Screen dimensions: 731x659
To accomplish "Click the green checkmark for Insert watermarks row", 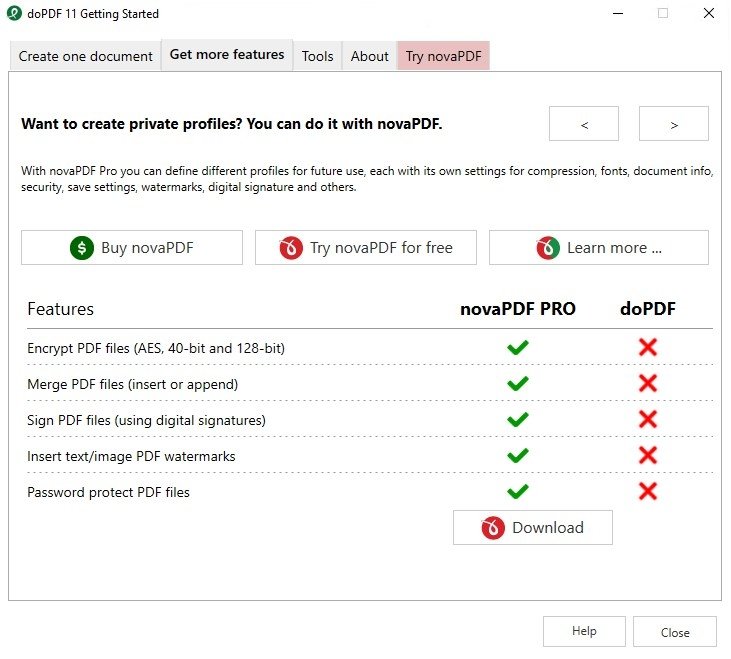I will coord(517,455).
